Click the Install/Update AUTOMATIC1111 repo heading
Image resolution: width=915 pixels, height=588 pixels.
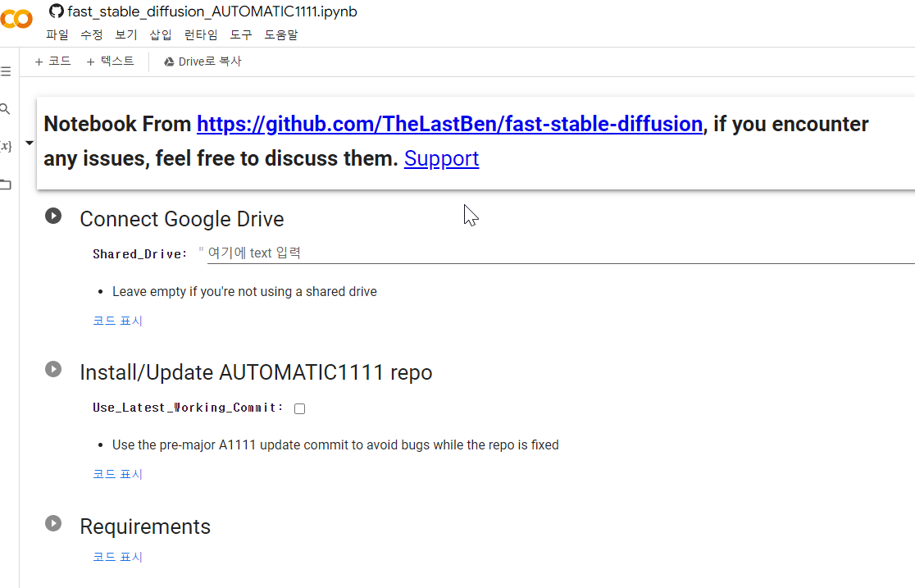coord(256,372)
